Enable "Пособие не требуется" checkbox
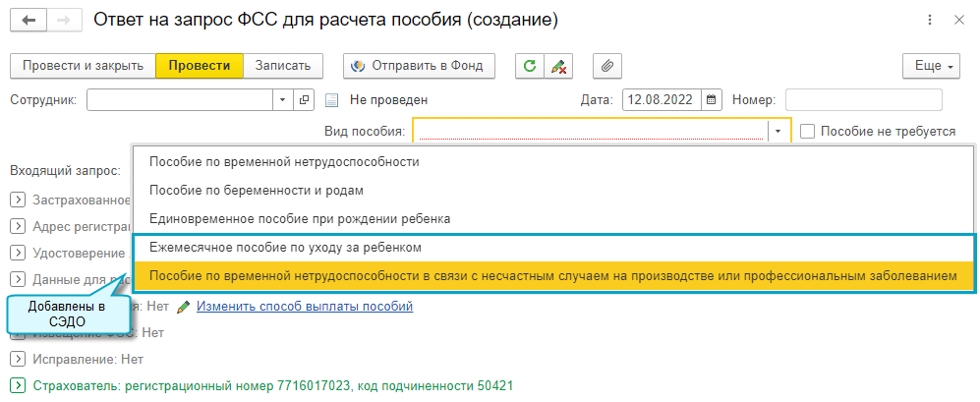 [x=808, y=131]
